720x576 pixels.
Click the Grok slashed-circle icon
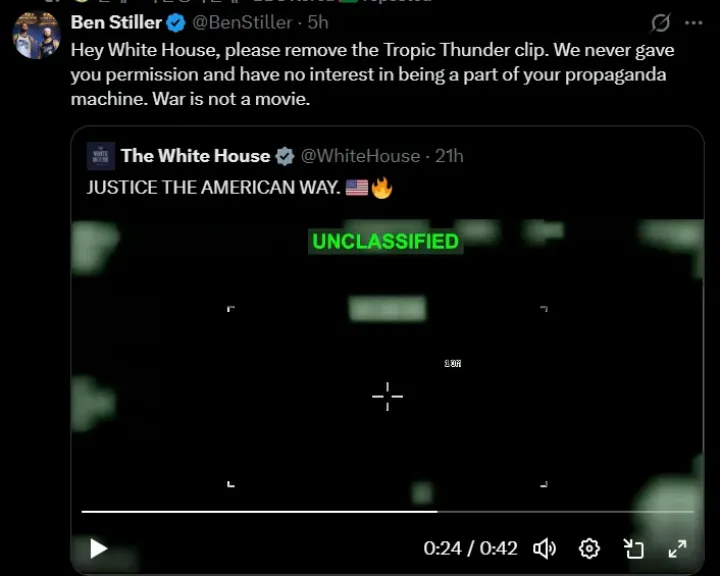tap(660, 23)
